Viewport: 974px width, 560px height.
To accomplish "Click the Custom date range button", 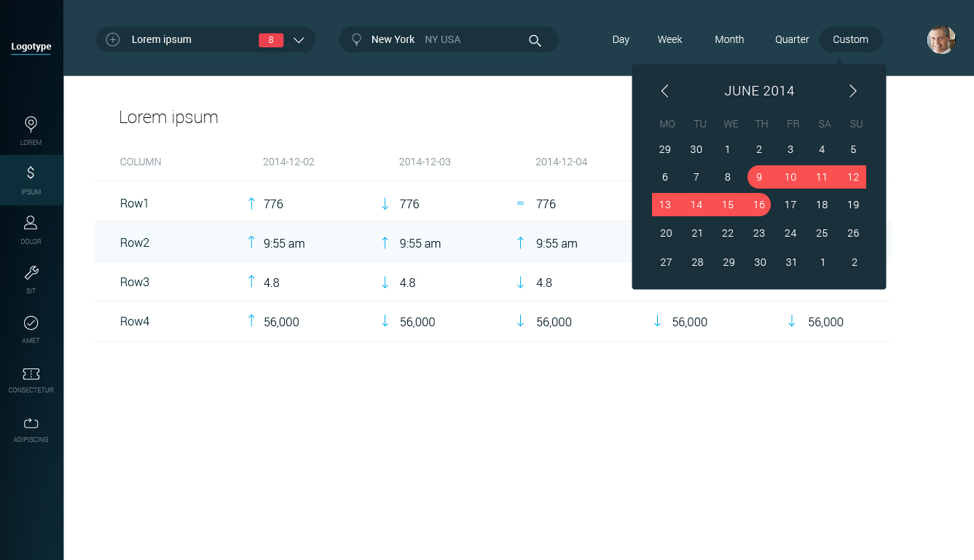I will pos(850,39).
